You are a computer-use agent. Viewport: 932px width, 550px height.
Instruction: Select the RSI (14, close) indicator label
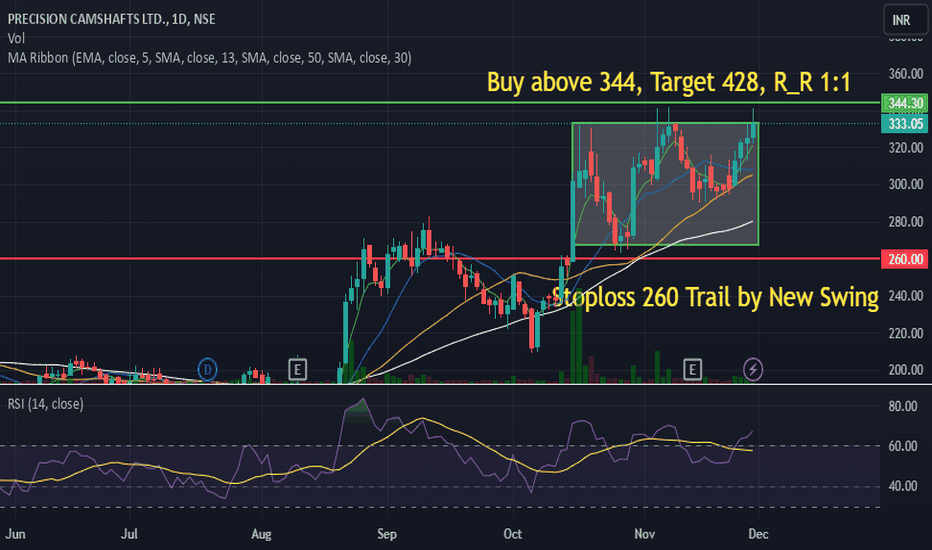click(45, 404)
